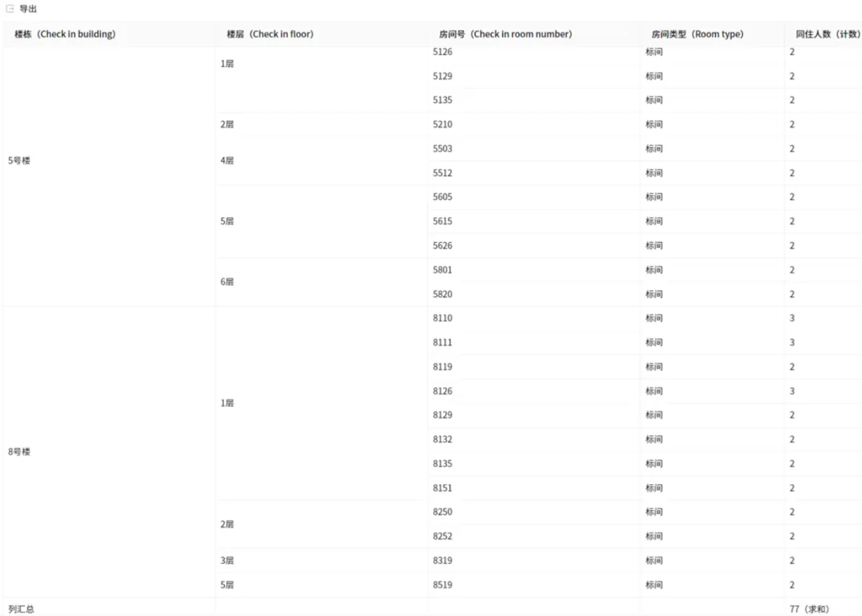Select the 楼层 (Check in floor) column header
This screenshot has height=616, width=862.
270,34
